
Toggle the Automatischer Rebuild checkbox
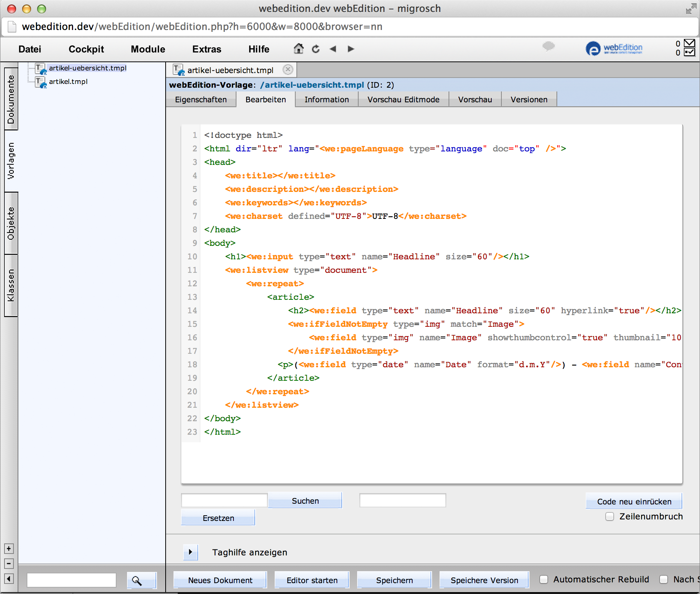coord(544,579)
